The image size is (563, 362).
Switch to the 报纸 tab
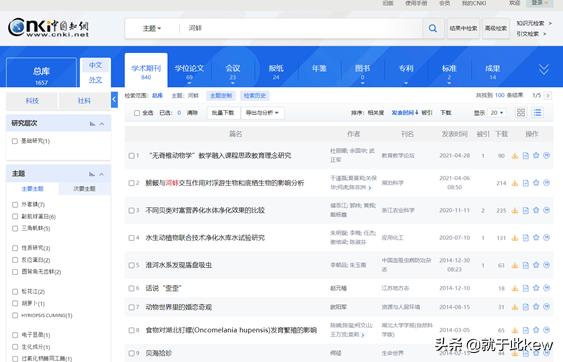(276, 71)
